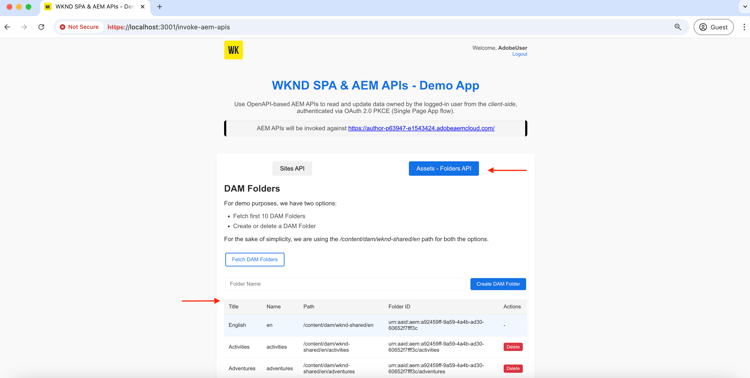
Task: Click the Actions column header
Action: 512,307
